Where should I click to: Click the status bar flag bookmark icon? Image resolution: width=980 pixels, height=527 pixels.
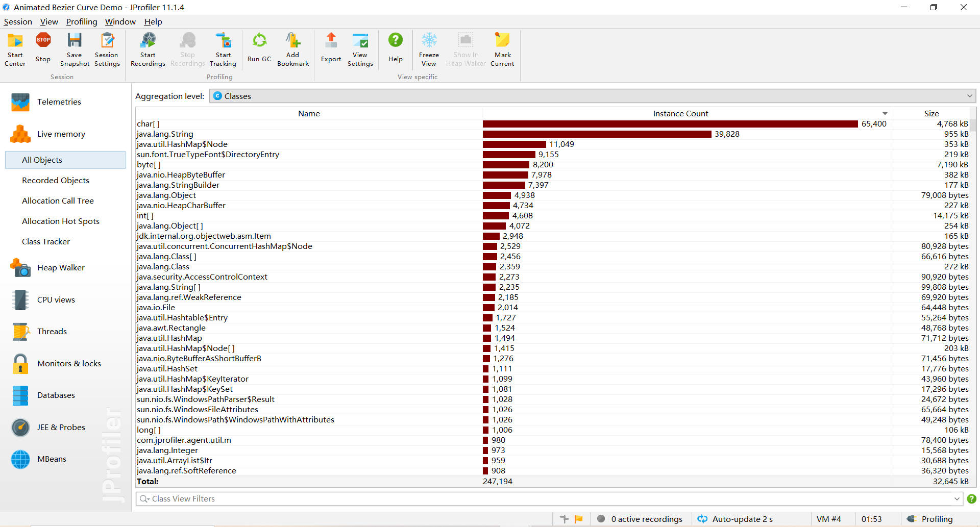click(x=579, y=519)
